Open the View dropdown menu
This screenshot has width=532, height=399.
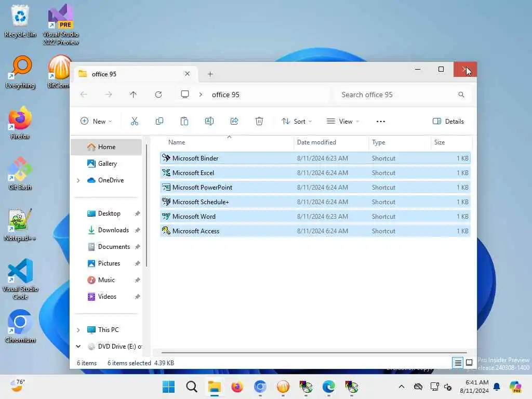tap(343, 121)
